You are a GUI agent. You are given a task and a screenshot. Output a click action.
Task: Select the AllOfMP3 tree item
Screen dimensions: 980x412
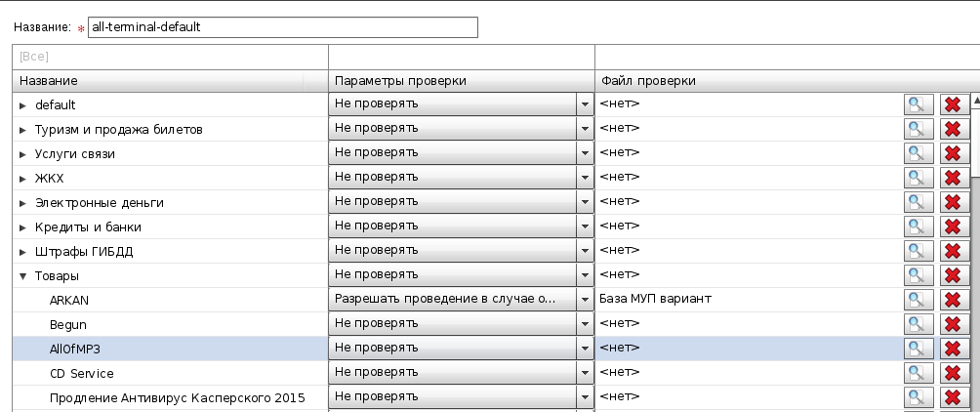75,350
